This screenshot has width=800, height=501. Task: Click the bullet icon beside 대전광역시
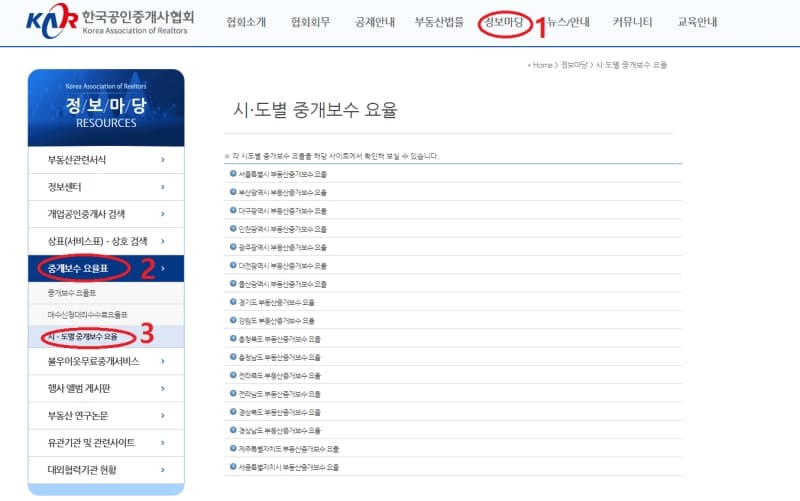tap(233, 265)
